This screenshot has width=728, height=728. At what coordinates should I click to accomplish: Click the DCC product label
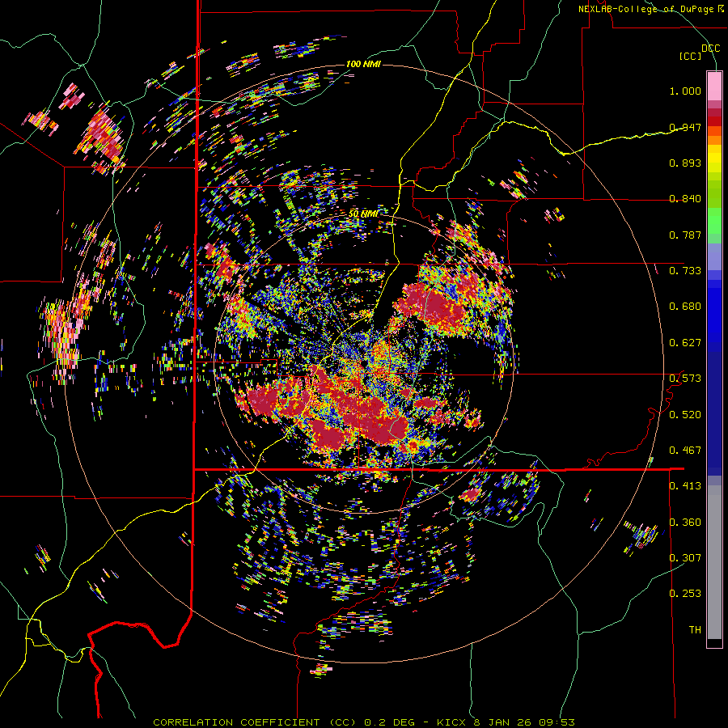pyautogui.click(x=710, y=49)
